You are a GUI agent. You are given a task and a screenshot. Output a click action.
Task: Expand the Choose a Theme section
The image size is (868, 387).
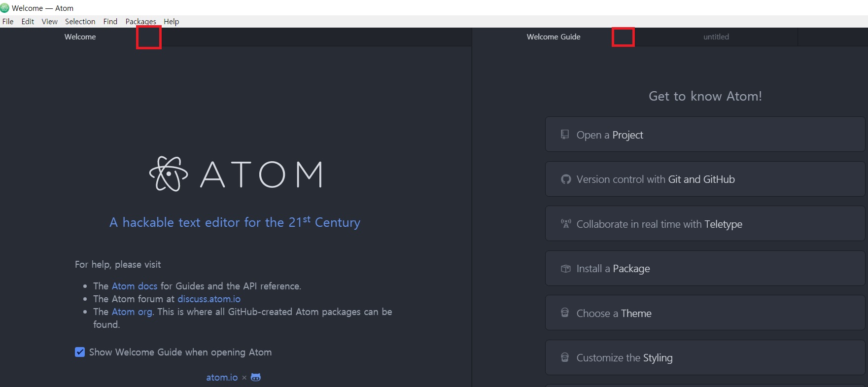pyautogui.click(x=705, y=313)
